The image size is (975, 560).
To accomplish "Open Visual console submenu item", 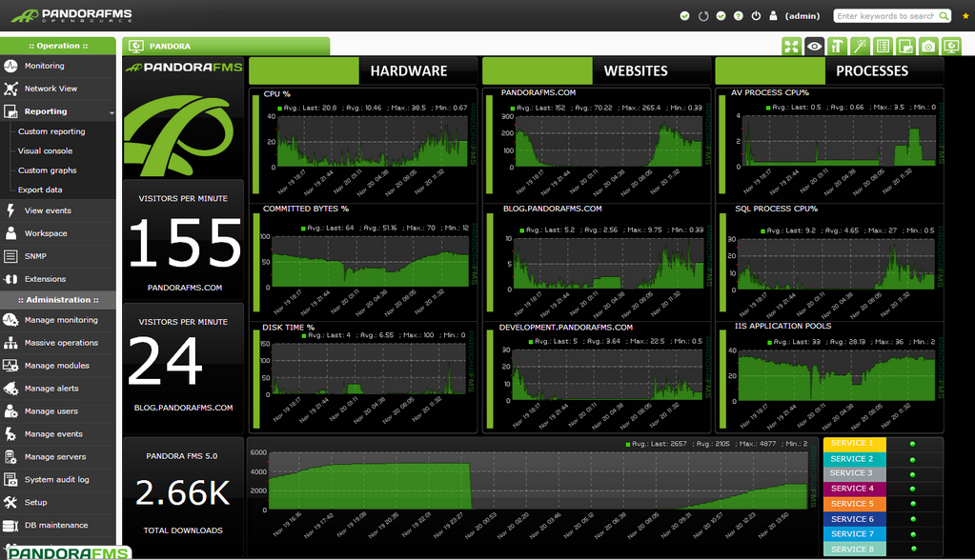I will click(x=45, y=151).
